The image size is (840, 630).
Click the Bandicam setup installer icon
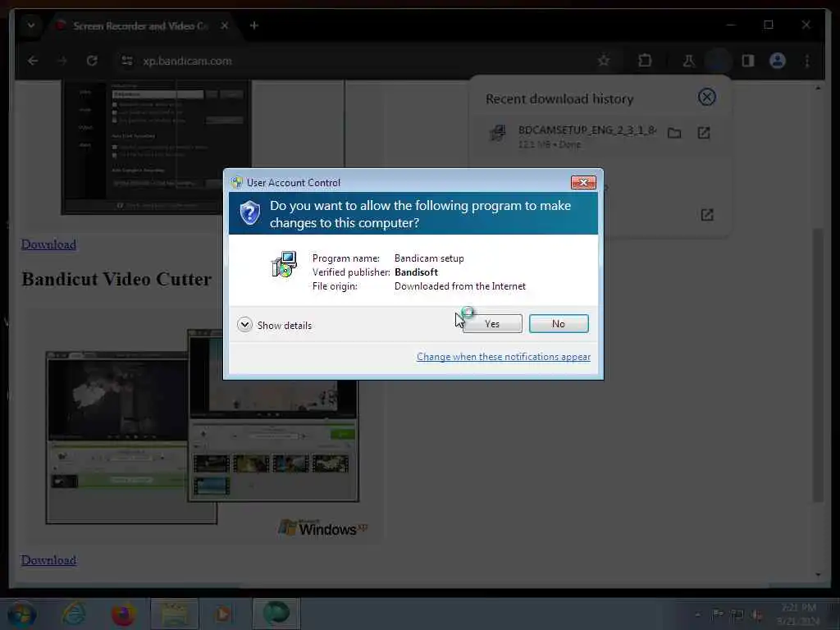click(x=284, y=264)
